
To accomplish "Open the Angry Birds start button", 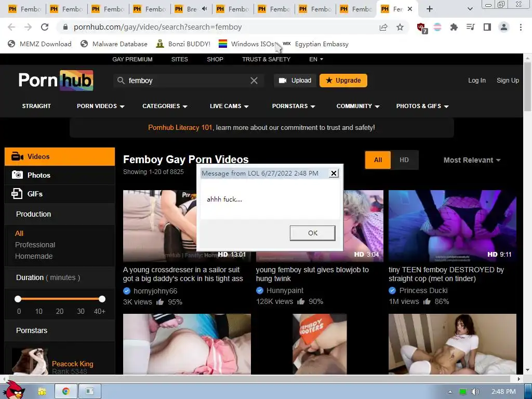I will [14, 391].
